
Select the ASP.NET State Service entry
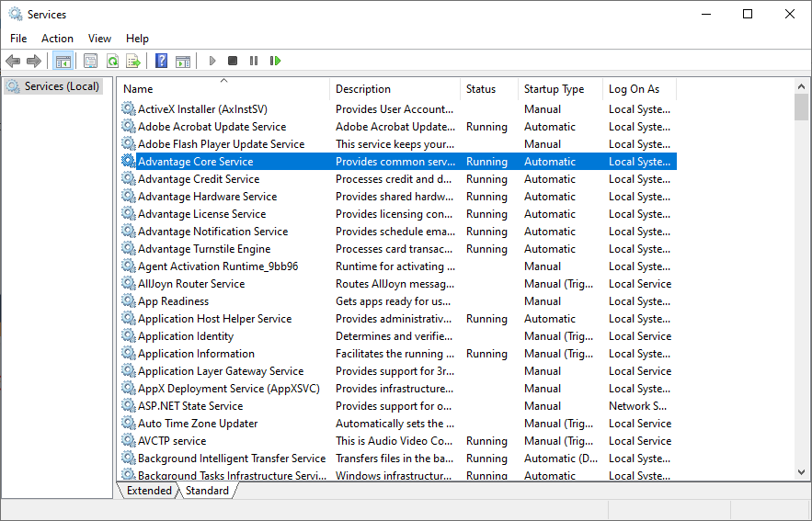[190, 406]
